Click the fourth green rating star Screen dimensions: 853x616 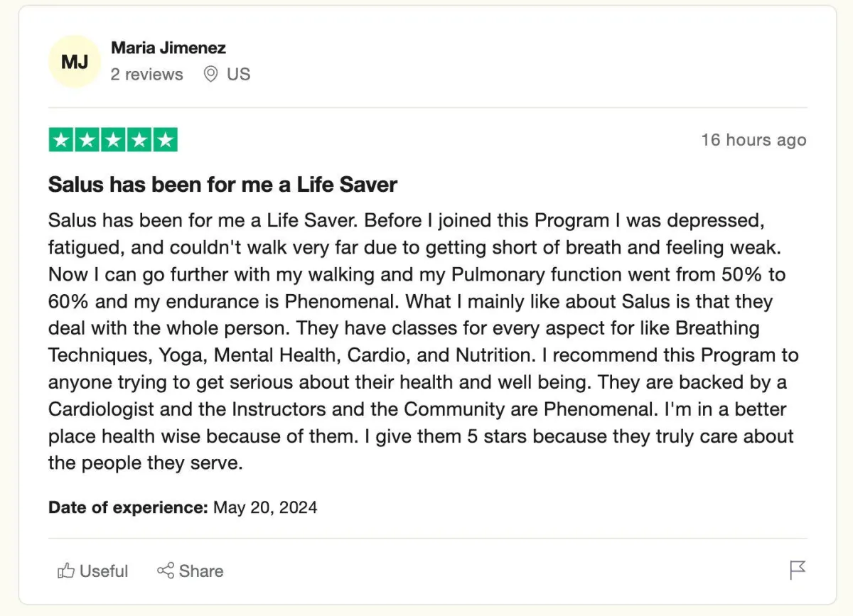click(x=139, y=140)
